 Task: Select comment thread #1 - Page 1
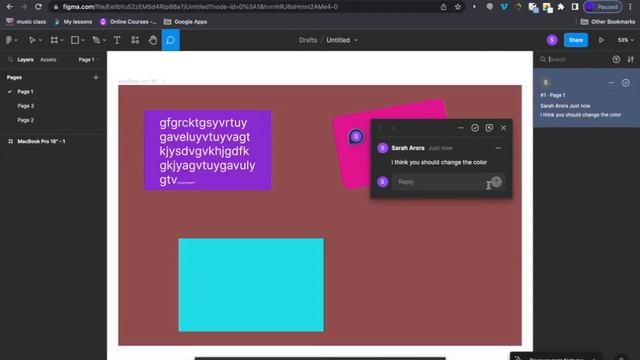click(x=587, y=98)
